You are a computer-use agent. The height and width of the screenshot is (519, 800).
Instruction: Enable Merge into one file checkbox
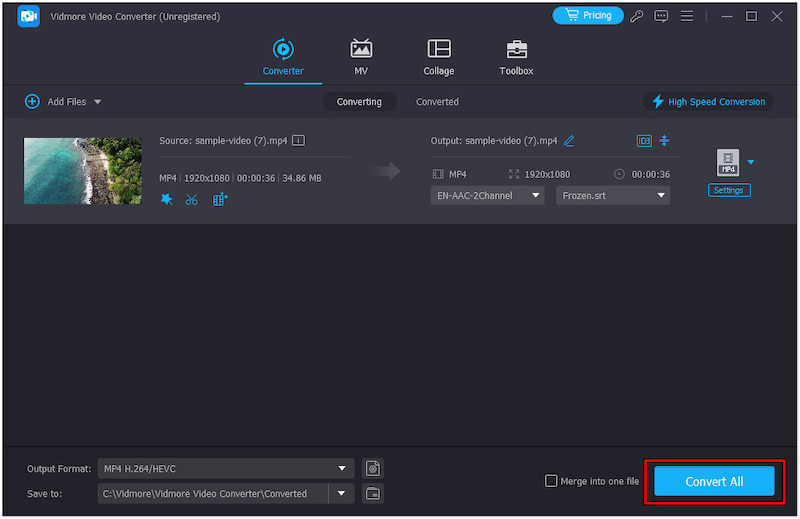[551, 481]
